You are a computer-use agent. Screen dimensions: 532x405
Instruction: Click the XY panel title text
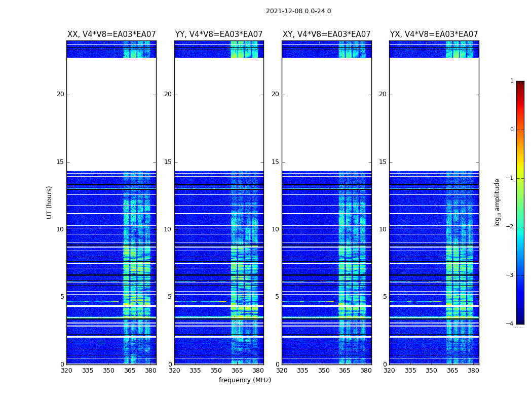(326, 34)
